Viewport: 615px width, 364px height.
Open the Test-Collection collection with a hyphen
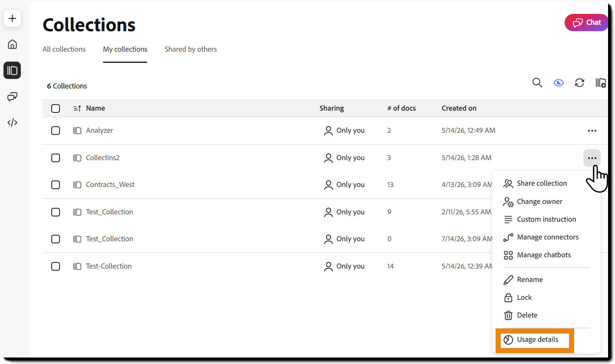[109, 266]
